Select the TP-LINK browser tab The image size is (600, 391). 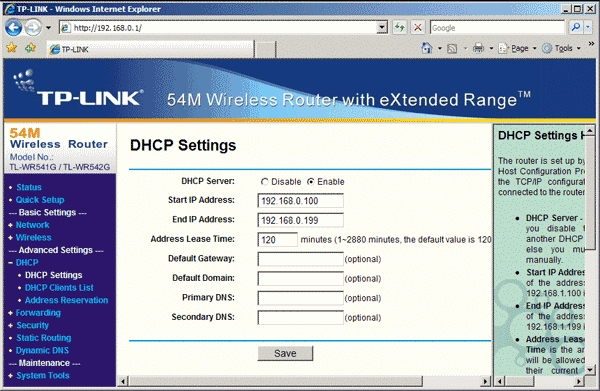tap(150, 49)
